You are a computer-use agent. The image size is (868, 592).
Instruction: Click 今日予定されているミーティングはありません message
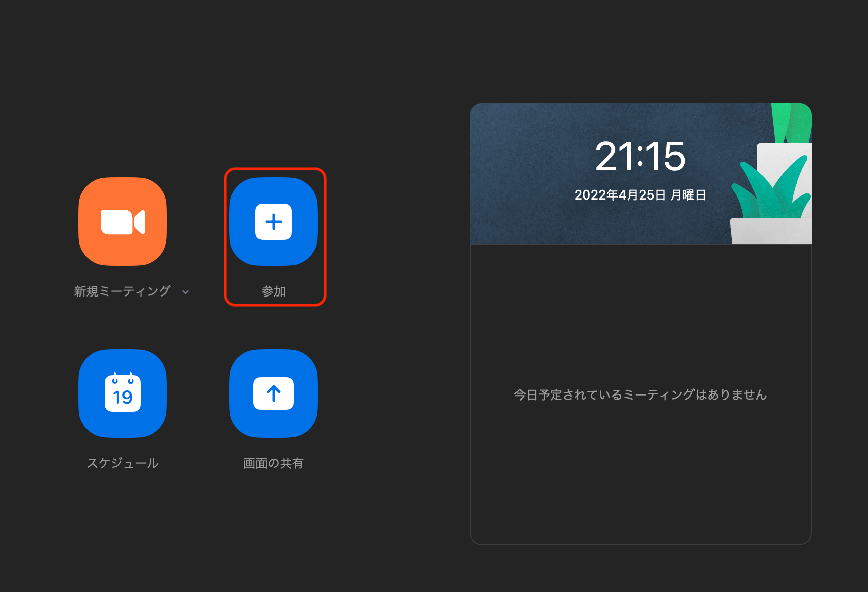640,394
